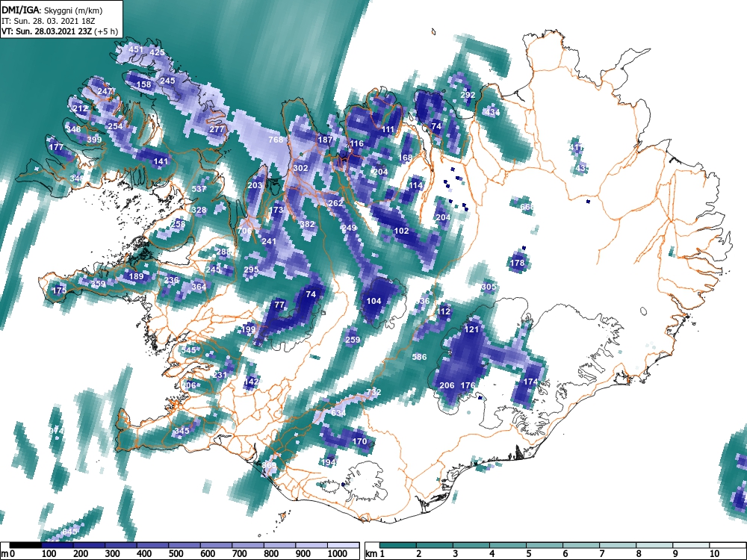Click the visibility value 178 in the highlands
Screen dimensions: 747x560
coord(518,262)
